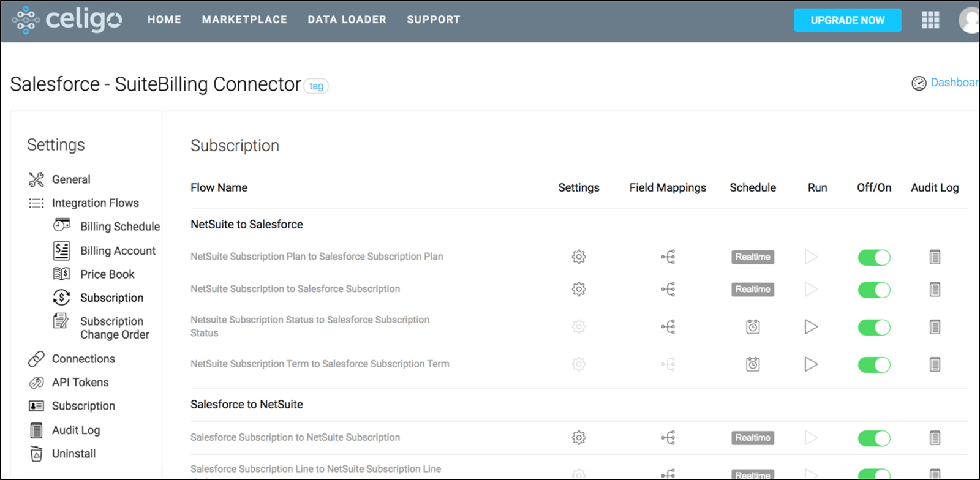Click the API Tokens icon

click(36, 383)
